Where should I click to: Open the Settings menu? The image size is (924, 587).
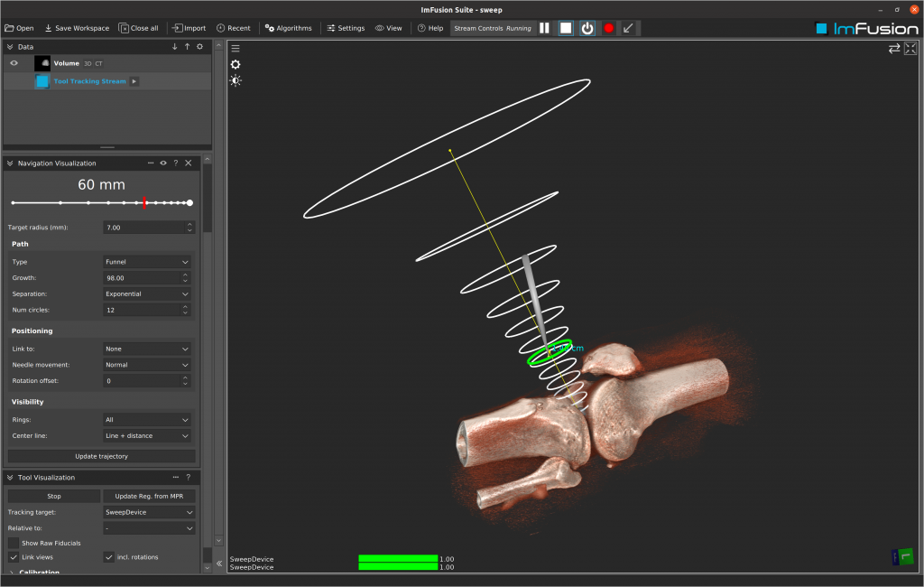346,28
